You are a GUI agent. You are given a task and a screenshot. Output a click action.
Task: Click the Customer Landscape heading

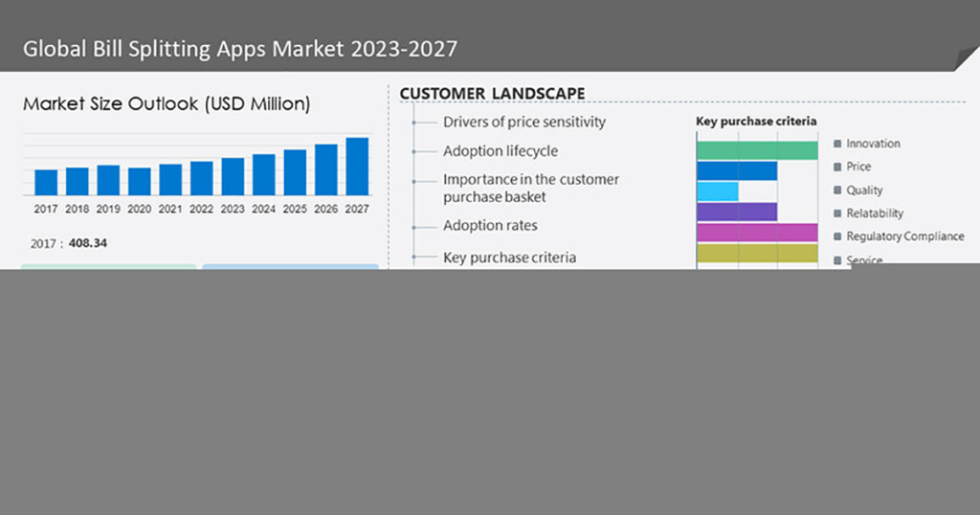coord(492,94)
